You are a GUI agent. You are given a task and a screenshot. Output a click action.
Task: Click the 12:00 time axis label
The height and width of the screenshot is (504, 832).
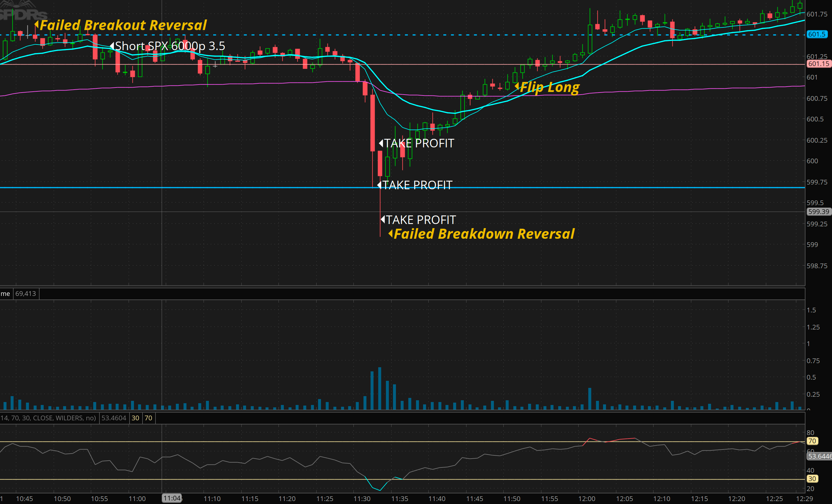tap(587, 499)
